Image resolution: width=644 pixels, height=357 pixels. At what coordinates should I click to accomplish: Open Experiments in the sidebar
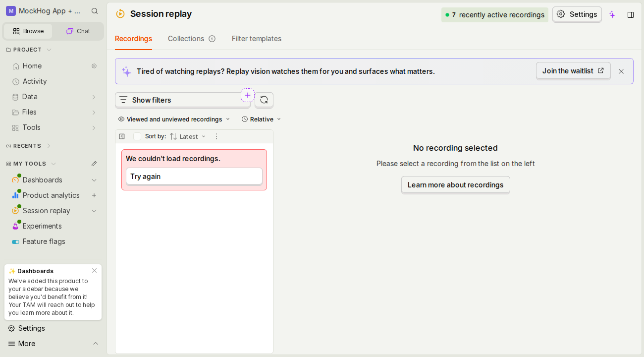coord(42,226)
